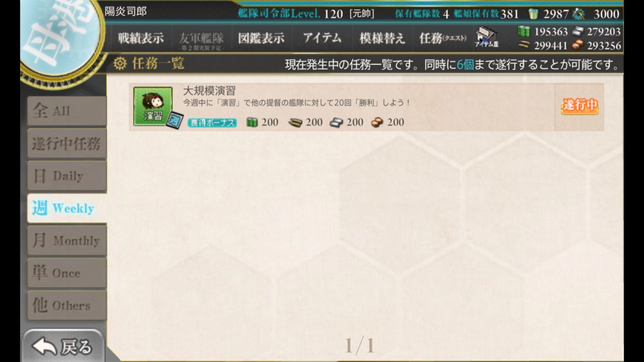
Task: Click the steel reward icon in quest
Action: (x=337, y=122)
